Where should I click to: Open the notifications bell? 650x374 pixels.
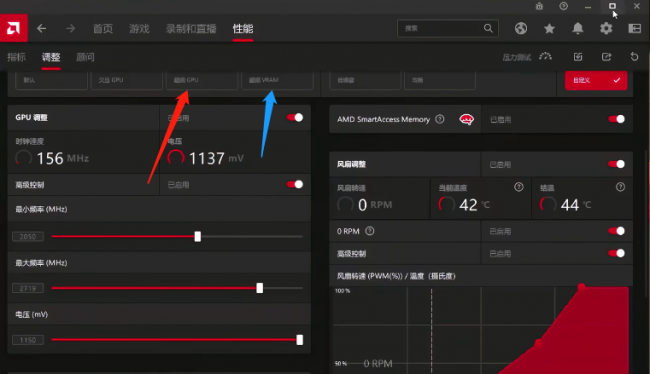[x=577, y=28]
